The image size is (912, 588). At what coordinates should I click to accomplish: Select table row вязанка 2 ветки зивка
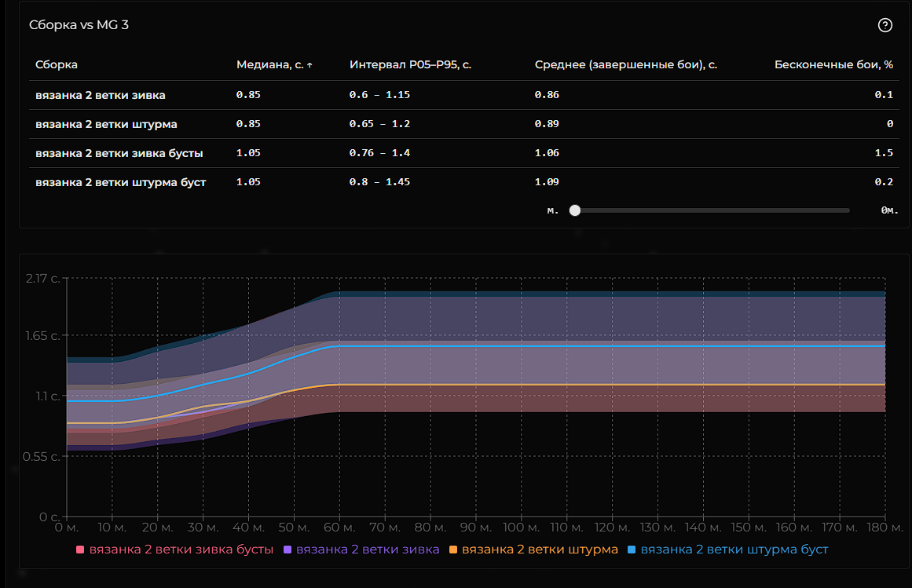(x=101, y=95)
